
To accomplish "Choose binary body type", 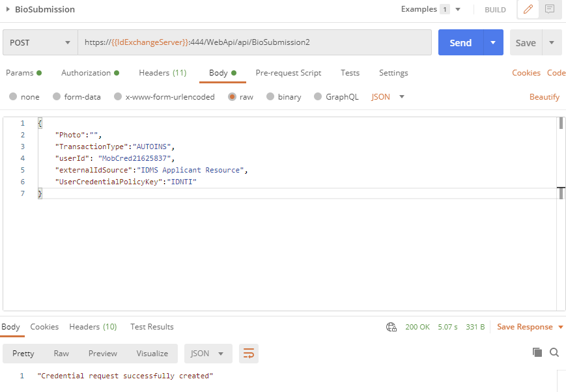I will (x=284, y=97).
